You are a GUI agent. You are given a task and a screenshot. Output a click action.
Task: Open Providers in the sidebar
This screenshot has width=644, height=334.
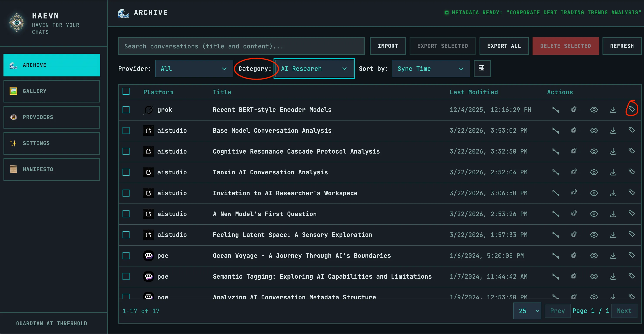52,117
